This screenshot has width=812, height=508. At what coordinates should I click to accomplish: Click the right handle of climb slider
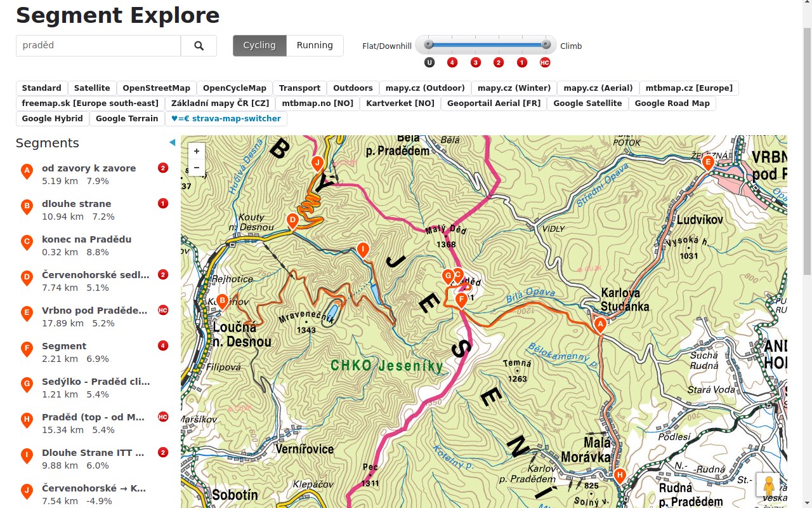coord(546,44)
